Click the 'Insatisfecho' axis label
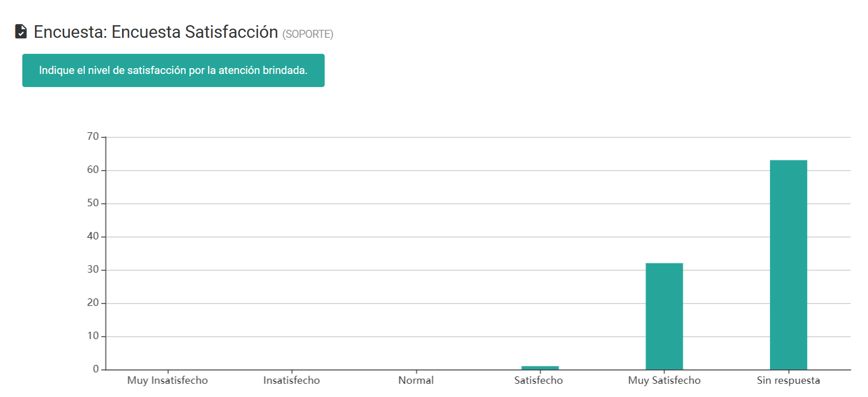Screen dimensions: 868x397 [x=291, y=380]
